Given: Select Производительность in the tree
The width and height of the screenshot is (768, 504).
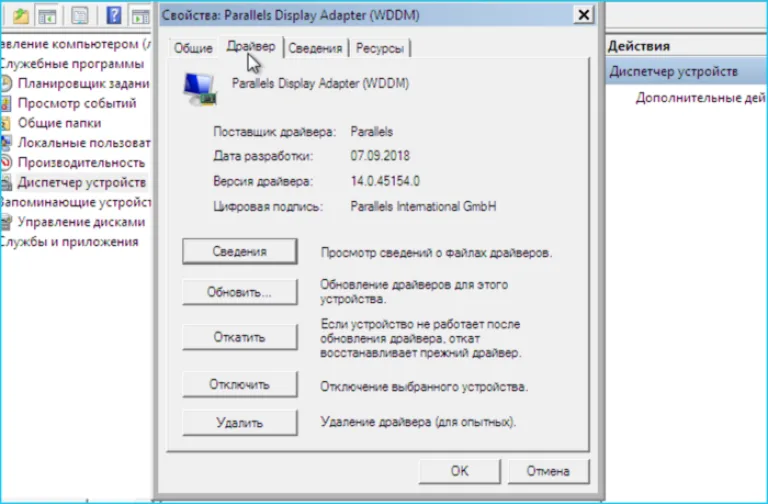Looking at the screenshot, I should [81, 162].
